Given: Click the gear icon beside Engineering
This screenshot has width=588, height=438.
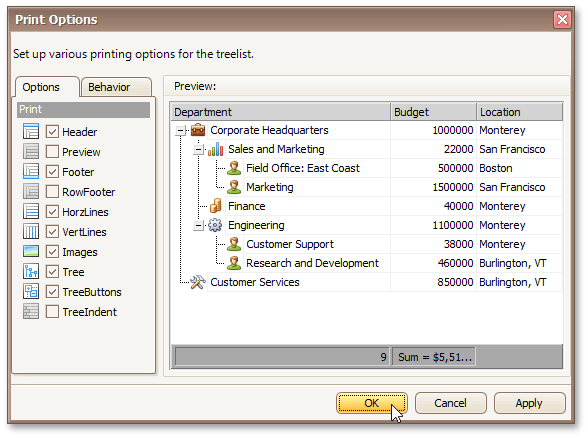Looking at the screenshot, I should (x=215, y=225).
